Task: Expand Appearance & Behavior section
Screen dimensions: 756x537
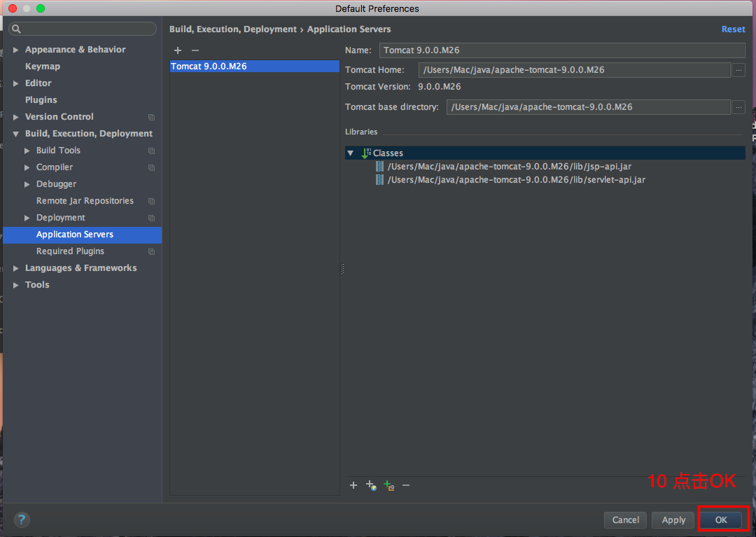Action: (x=15, y=50)
